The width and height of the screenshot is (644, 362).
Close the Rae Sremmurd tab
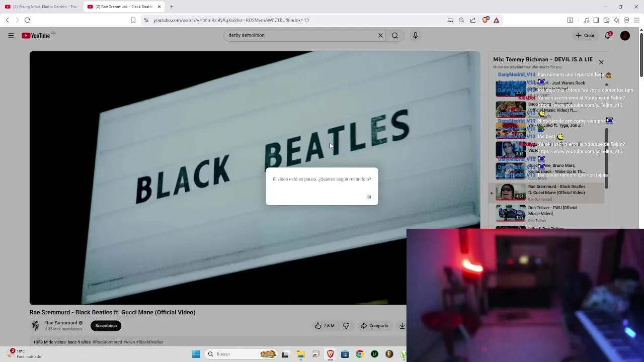tap(159, 7)
